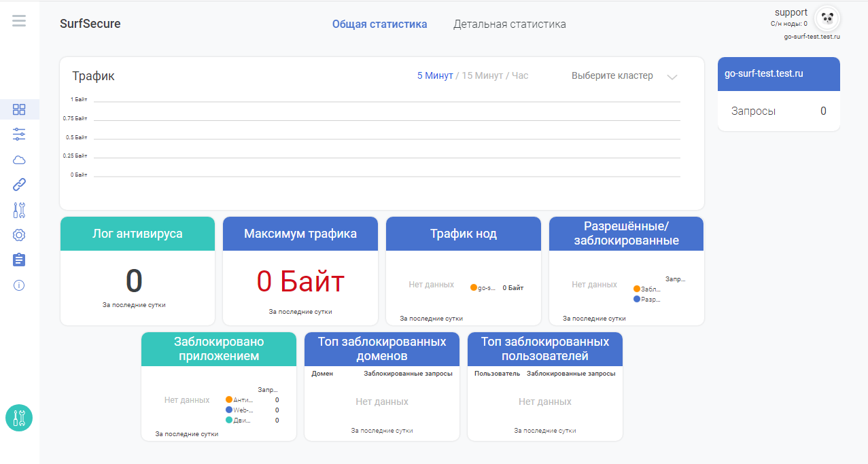Open the dashboard grid icon in sidebar
The width and height of the screenshot is (868, 464).
19,109
